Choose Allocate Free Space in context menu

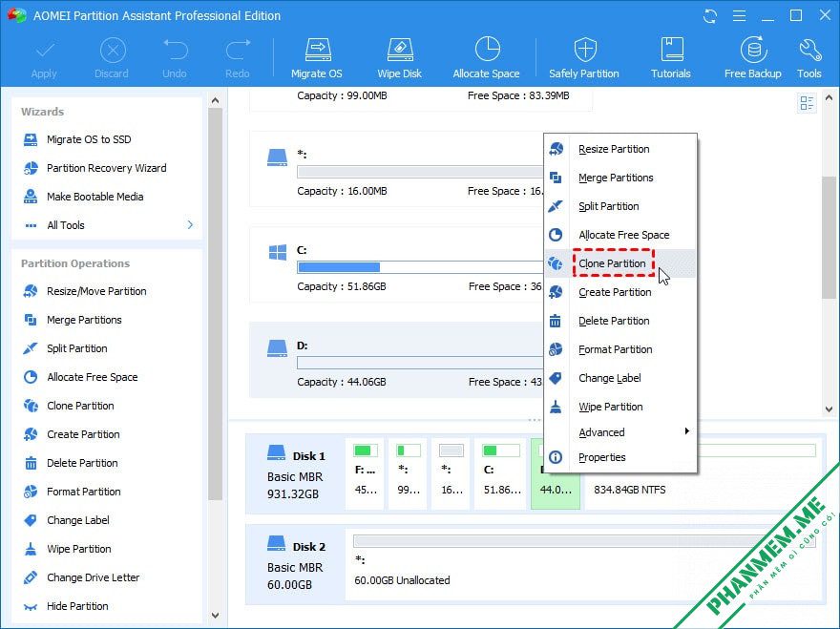pyautogui.click(x=620, y=235)
